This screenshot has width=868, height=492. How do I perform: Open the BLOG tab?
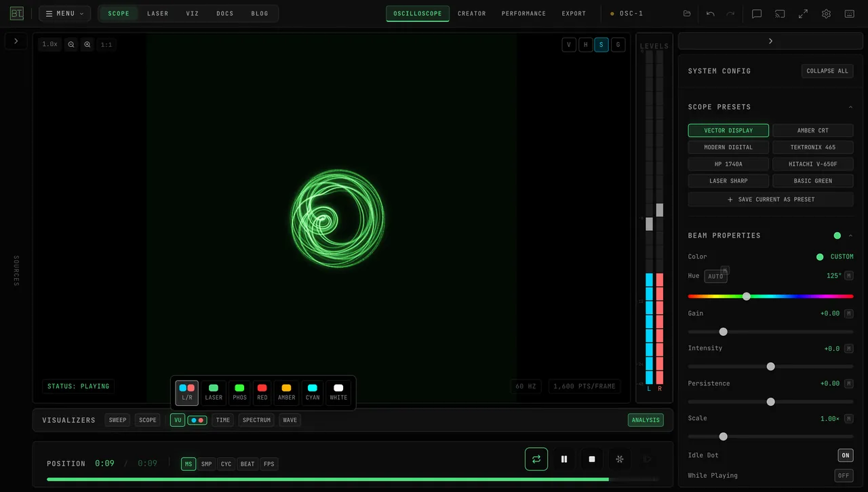pyautogui.click(x=260, y=14)
